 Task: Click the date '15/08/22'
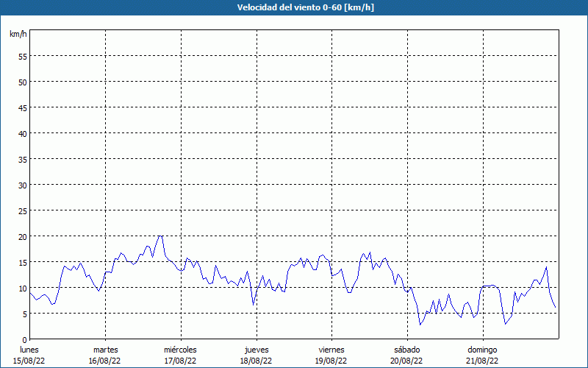[x=29, y=361]
